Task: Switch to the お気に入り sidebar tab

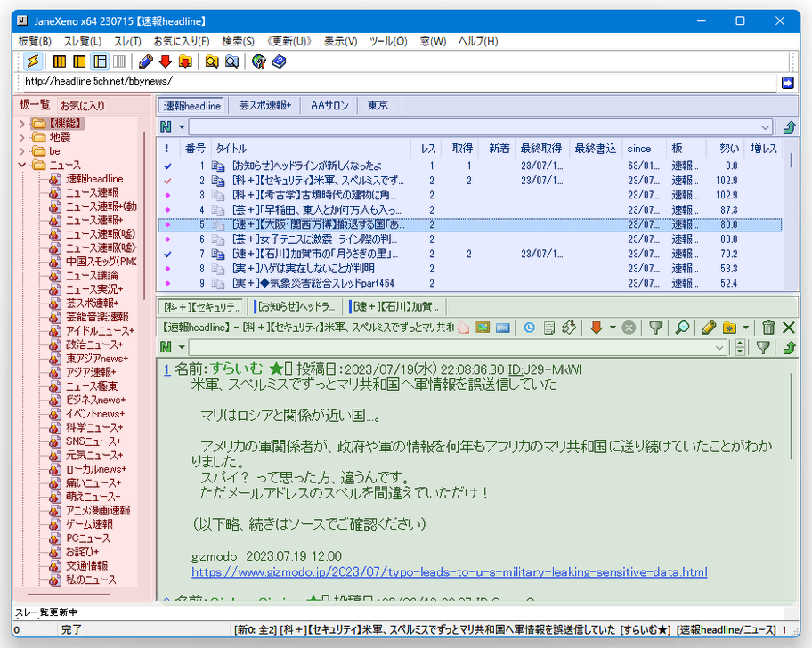Action: (83, 106)
